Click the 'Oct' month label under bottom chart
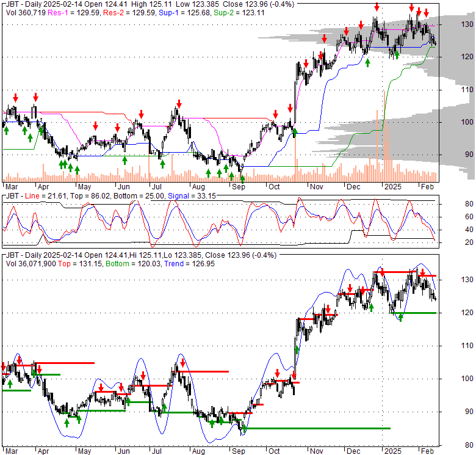Image resolution: width=476 pixels, height=455 pixels. coord(274,451)
